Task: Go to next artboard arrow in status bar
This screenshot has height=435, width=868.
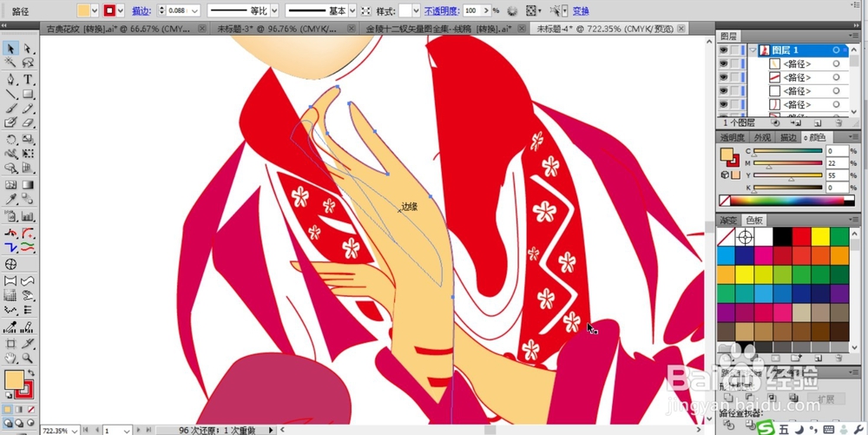Action: [138, 430]
